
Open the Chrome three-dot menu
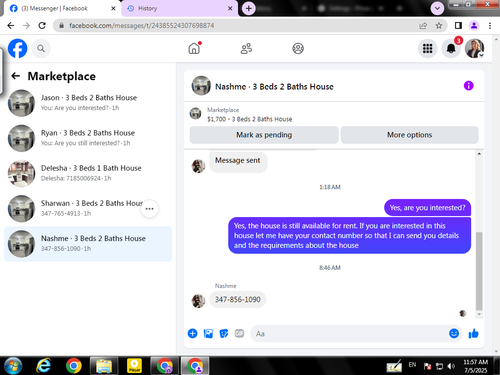[490, 26]
